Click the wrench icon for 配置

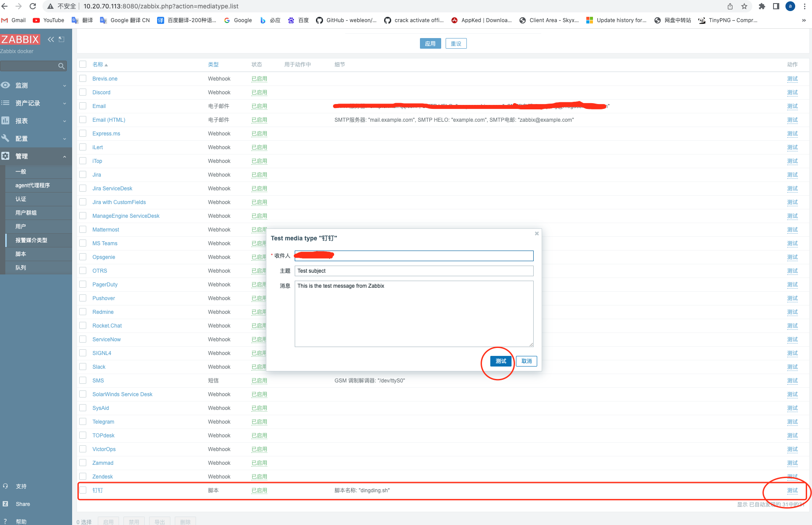[x=5, y=138]
